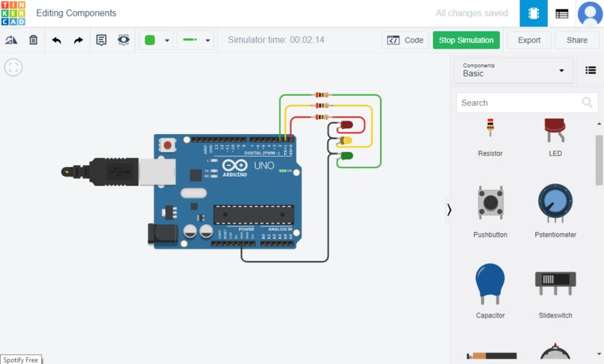Open the Code editor
Viewport: 604px width, 364px height.
(x=405, y=40)
